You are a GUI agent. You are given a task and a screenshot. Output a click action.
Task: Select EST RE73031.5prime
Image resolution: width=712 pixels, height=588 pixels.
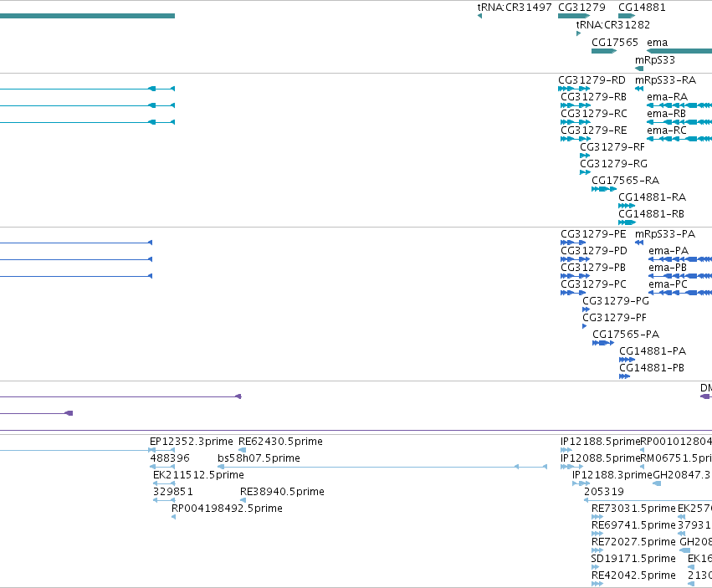[633, 509]
